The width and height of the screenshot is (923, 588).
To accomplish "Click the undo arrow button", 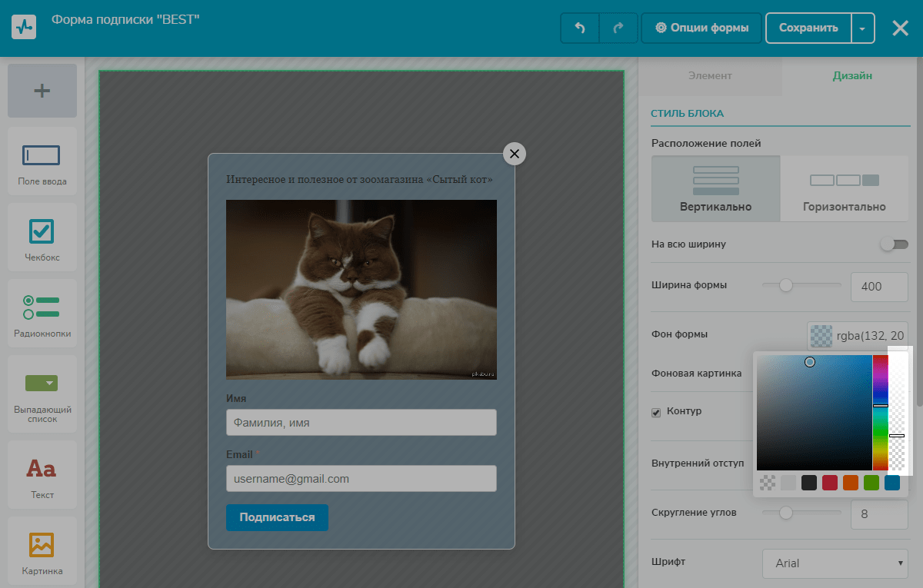I will [580, 28].
